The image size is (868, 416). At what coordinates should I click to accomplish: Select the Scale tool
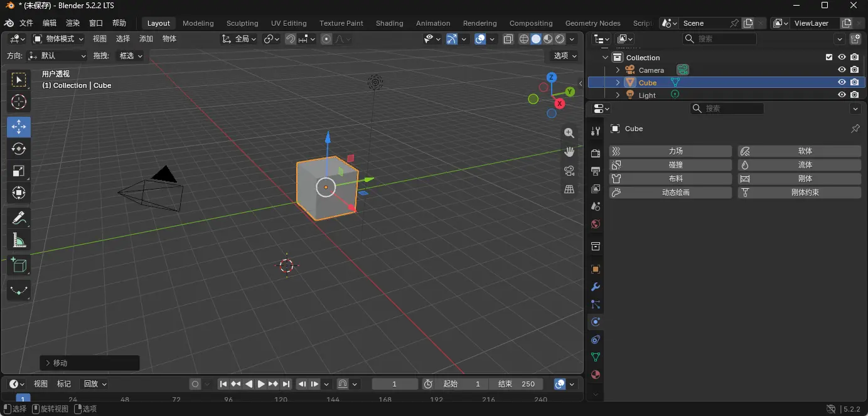[19, 171]
